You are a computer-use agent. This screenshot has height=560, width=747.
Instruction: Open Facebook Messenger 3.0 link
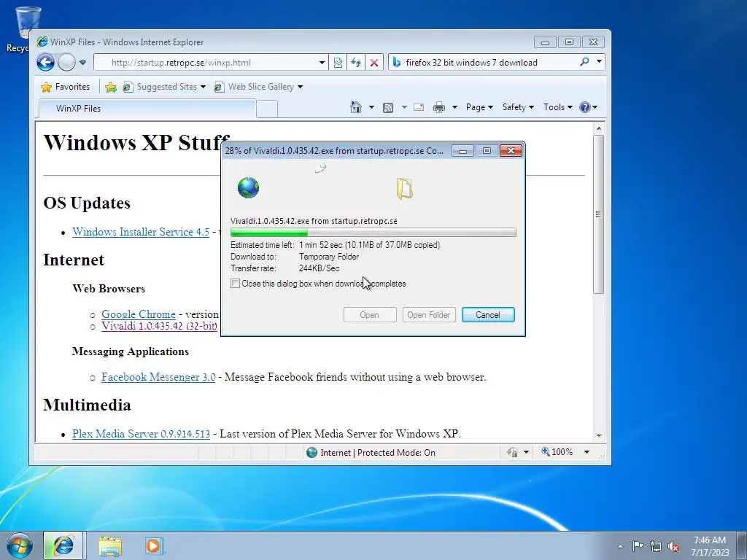[158, 377]
